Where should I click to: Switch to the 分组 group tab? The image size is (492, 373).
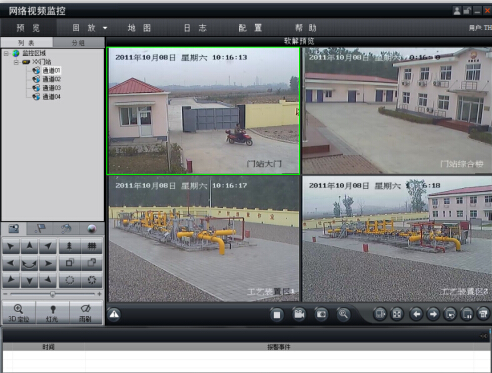79,43
